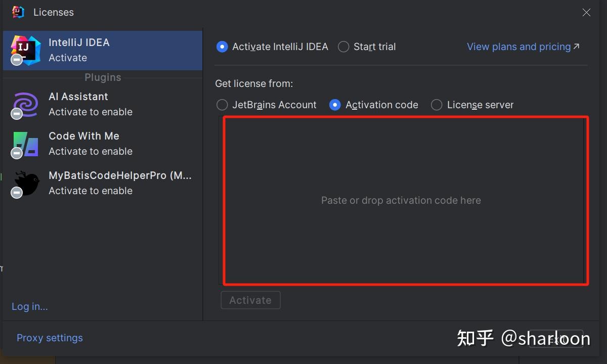Choose License server as license source

pyautogui.click(x=436, y=105)
